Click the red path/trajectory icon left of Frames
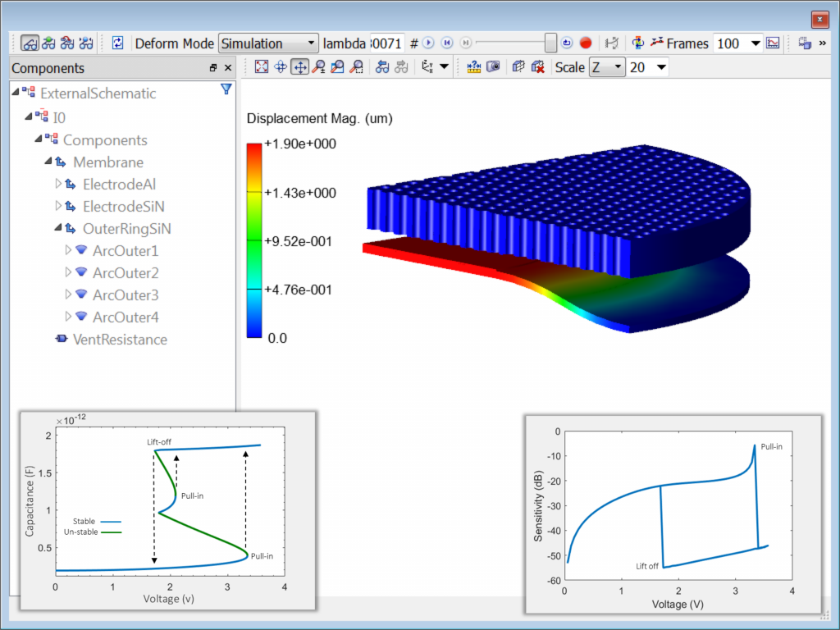 [657, 43]
